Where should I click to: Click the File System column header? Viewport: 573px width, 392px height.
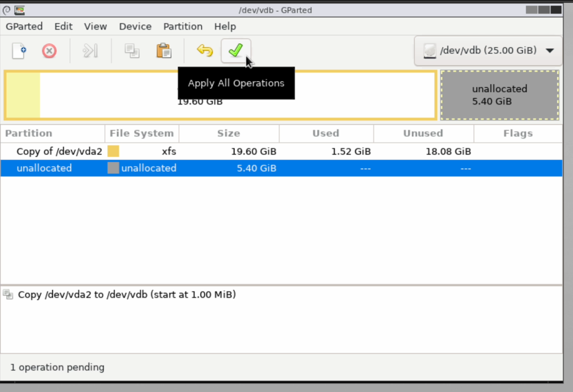click(x=142, y=133)
